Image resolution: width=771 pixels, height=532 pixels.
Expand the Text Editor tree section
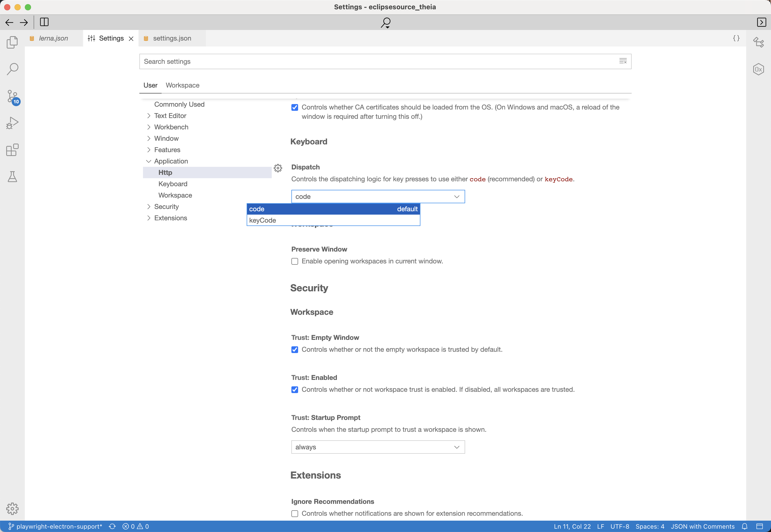pos(170,116)
